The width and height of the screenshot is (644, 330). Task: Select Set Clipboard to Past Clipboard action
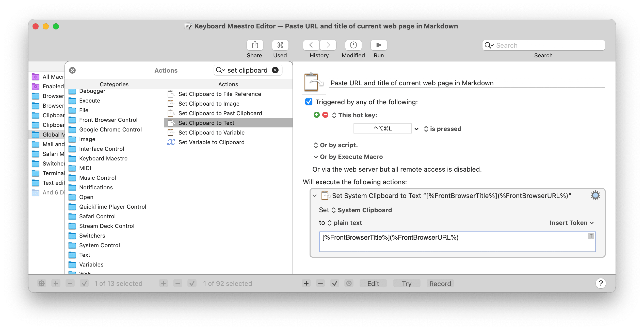tap(229, 113)
